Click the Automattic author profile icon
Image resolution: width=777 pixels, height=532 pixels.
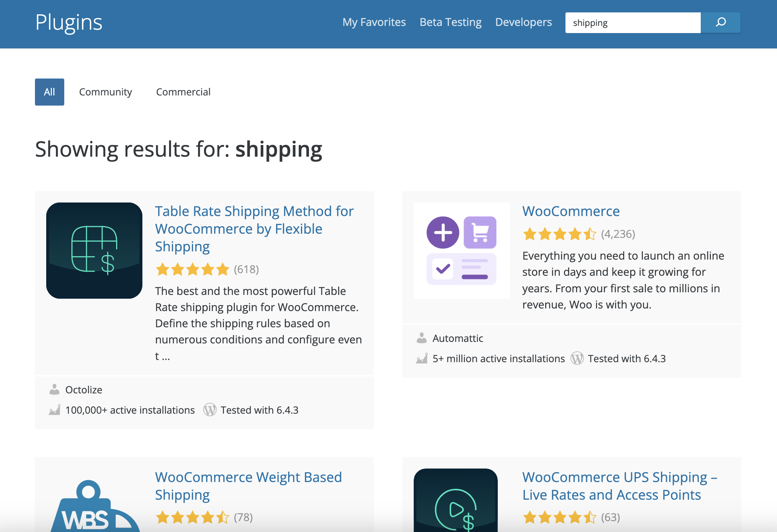click(421, 338)
